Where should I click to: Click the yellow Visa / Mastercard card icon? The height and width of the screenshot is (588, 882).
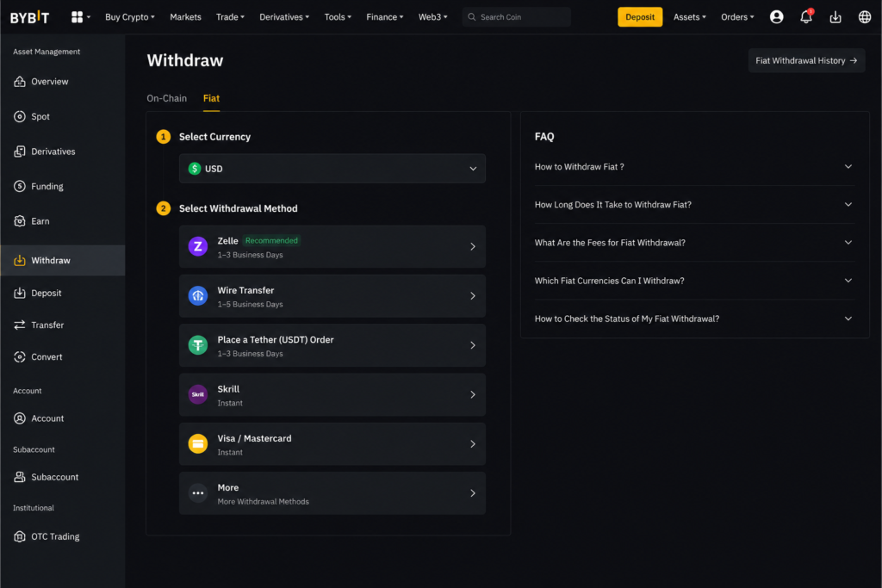[198, 444]
